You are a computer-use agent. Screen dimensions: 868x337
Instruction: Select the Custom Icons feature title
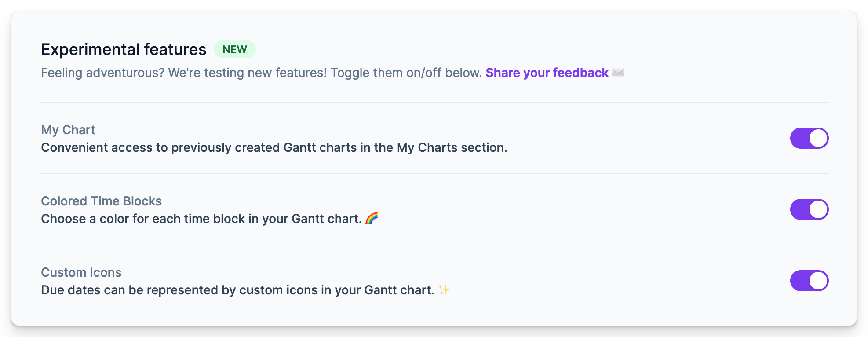tap(81, 272)
